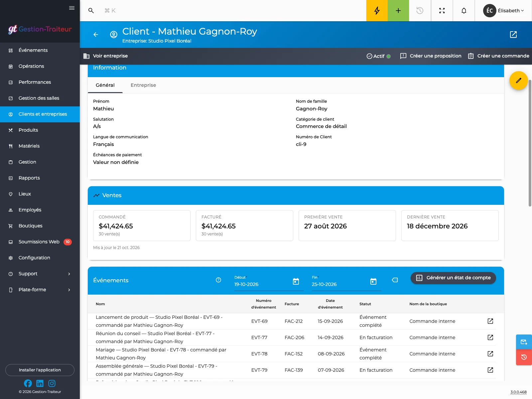Open client in new window icon
Image resolution: width=532 pixels, height=399 pixels.
click(513, 35)
